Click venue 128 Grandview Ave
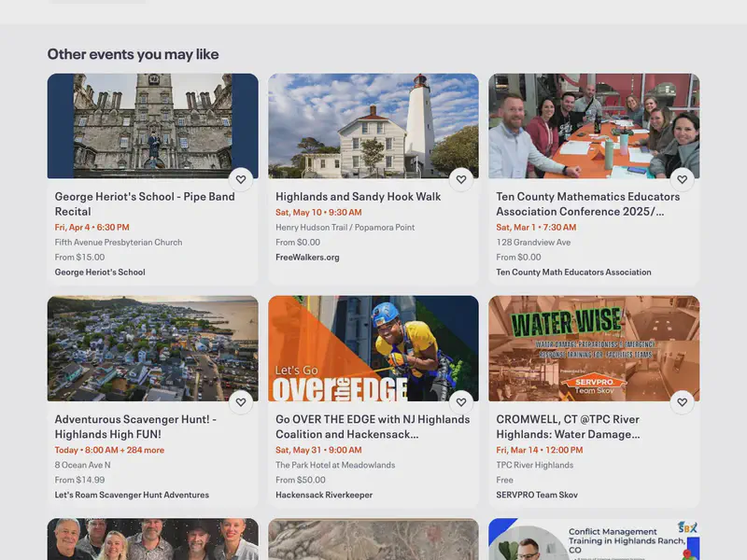Viewport: 747px width, 560px height. (x=533, y=242)
